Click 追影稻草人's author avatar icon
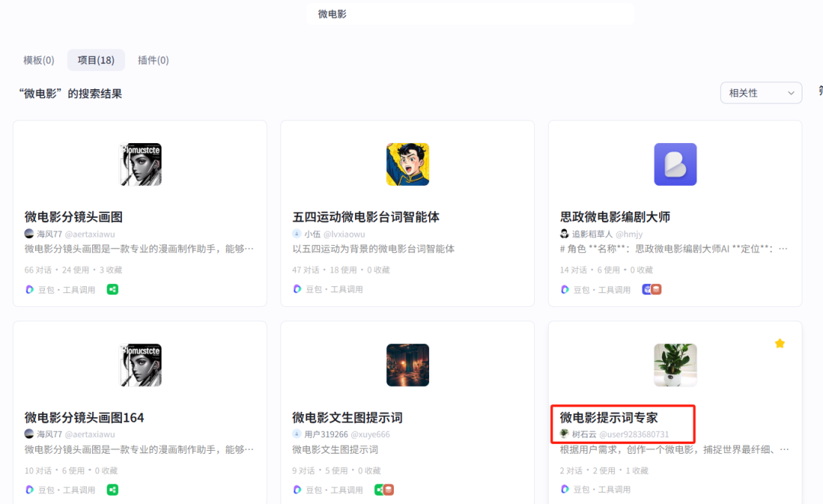823x504 pixels. click(565, 234)
